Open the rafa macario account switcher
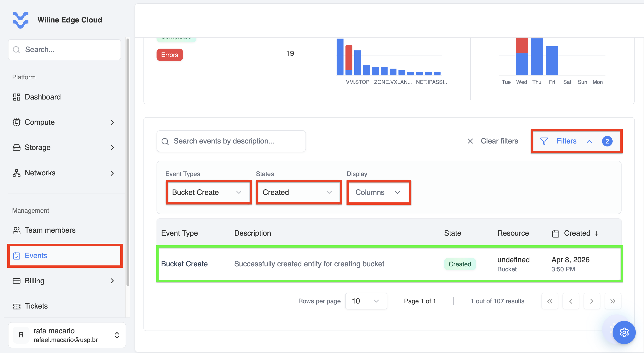644x353 pixels. tap(67, 335)
